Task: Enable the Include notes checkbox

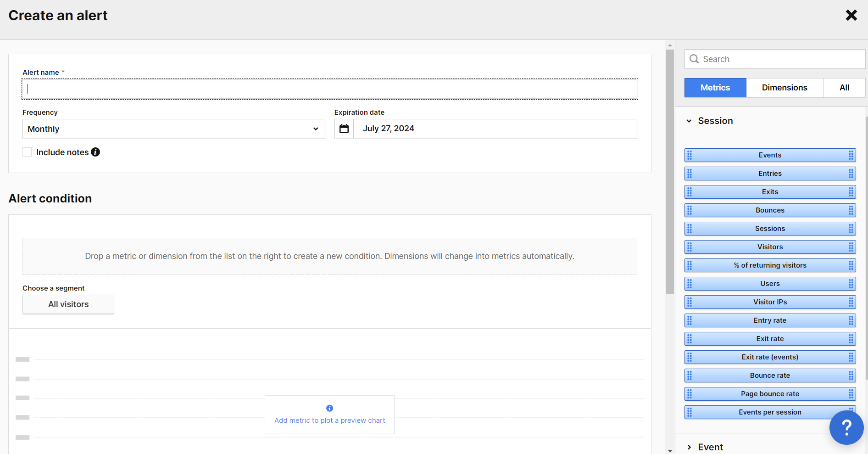Action: (x=27, y=152)
